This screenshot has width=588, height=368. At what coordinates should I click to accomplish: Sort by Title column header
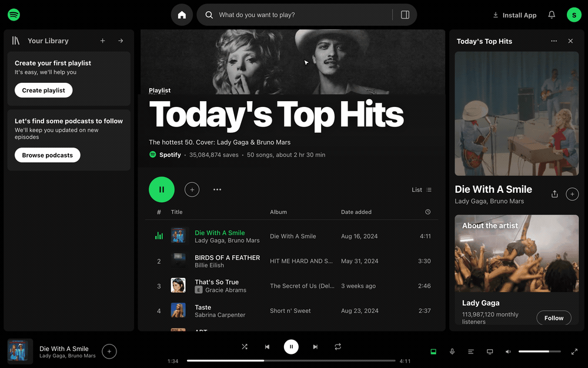[x=176, y=212]
